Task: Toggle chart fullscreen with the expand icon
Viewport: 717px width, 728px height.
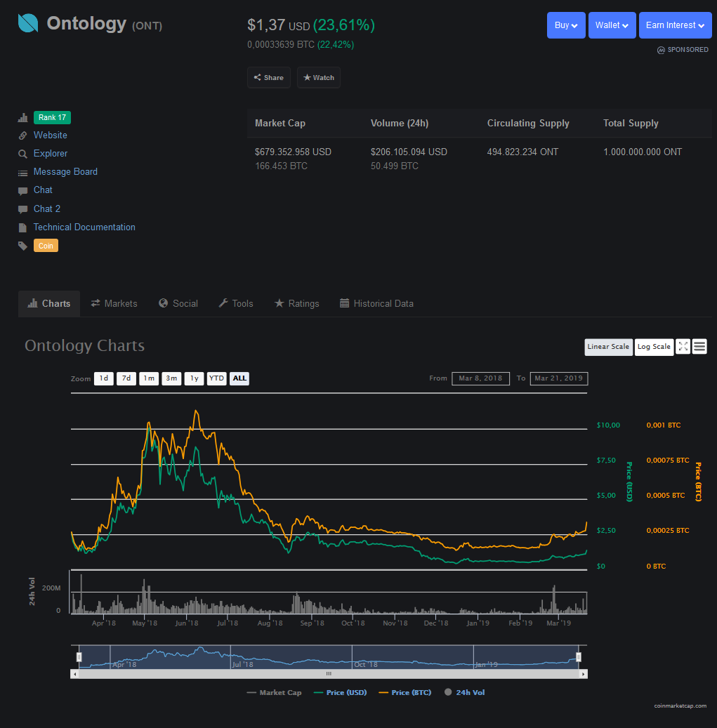Action: click(683, 346)
